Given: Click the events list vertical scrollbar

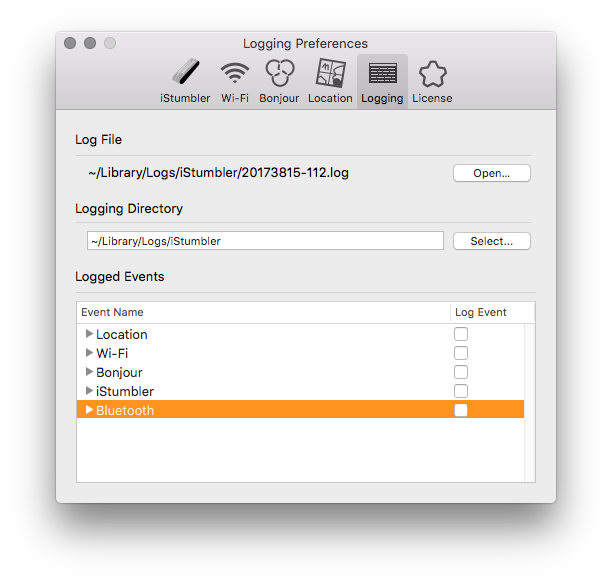Looking at the screenshot, I should tap(530, 403).
